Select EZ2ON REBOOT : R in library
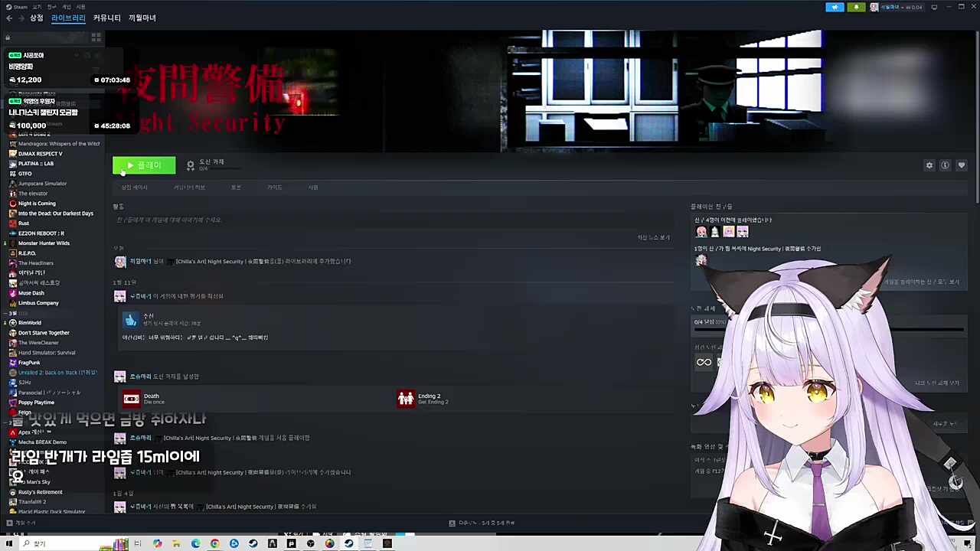This screenshot has width=980, height=551. [41, 233]
